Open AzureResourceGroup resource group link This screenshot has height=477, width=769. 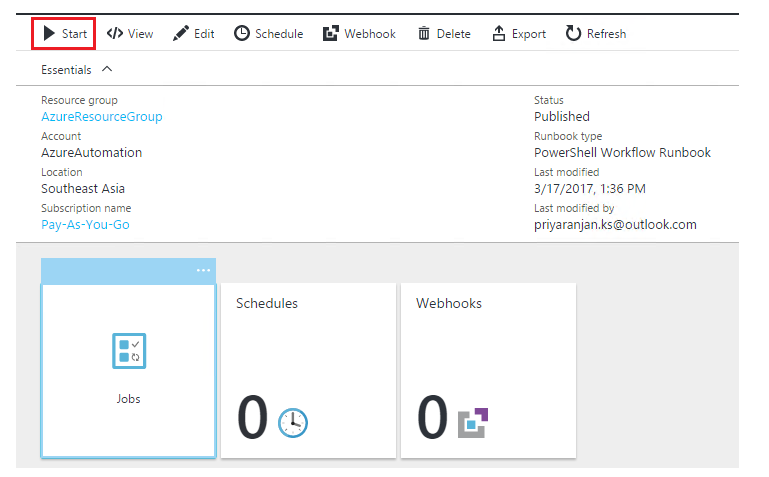[x=102, y=117]
